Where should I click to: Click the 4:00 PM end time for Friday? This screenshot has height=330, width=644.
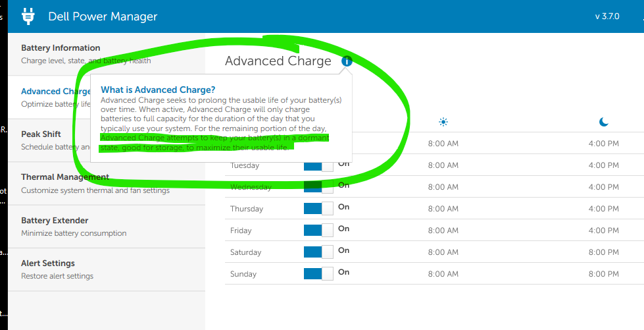pos(603,231)
